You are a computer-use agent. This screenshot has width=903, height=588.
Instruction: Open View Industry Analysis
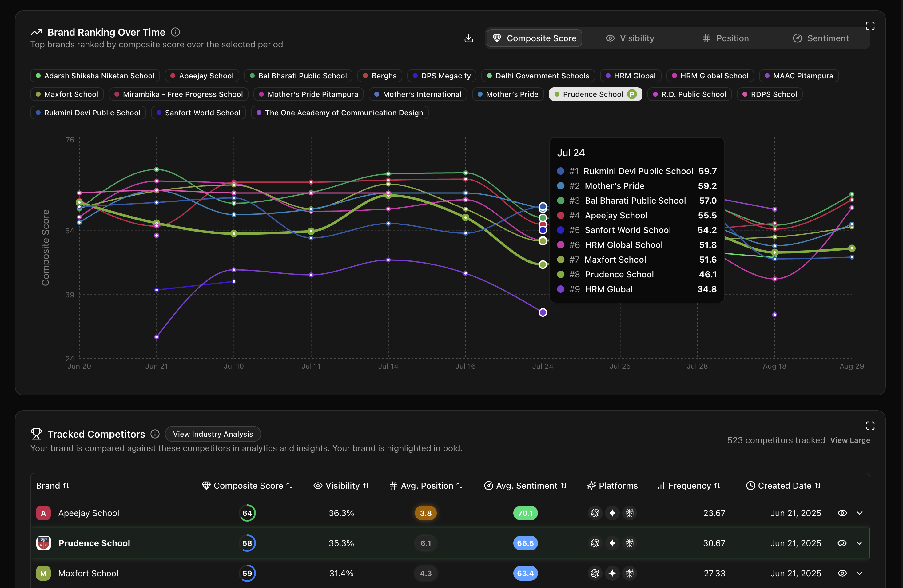click(213, 434)
